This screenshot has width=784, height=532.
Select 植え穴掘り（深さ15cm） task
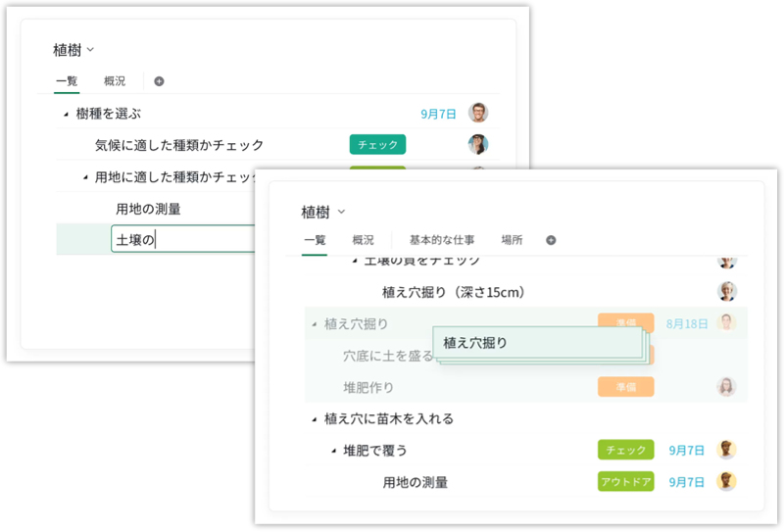click(x=453, y=292)
